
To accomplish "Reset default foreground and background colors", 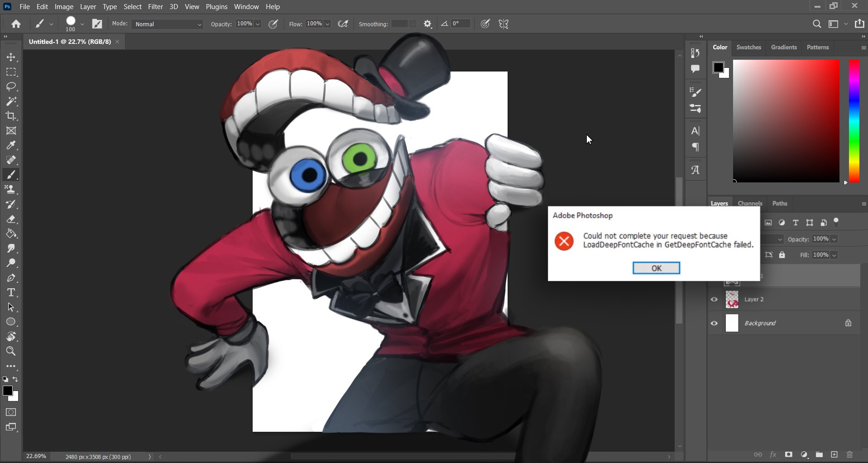I will 5,379.
